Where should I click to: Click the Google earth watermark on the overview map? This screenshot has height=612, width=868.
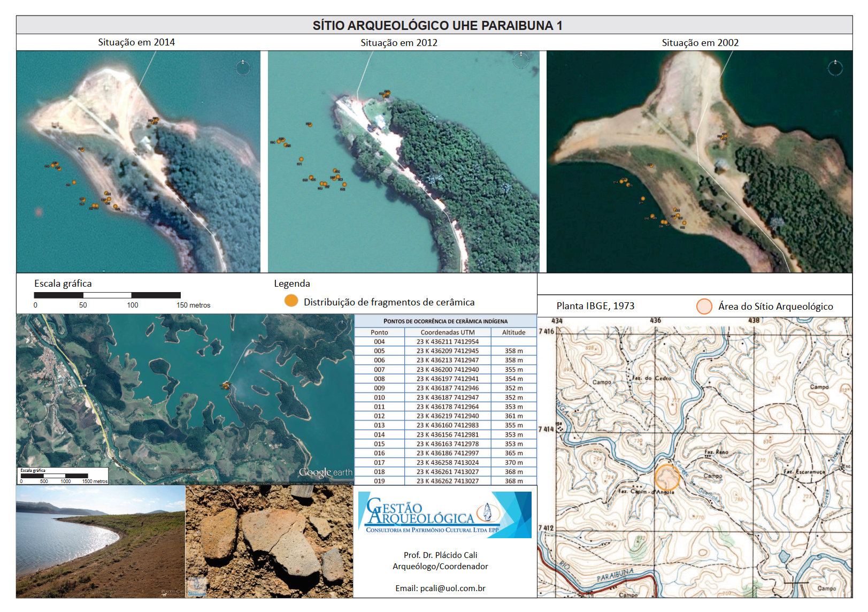325,472
